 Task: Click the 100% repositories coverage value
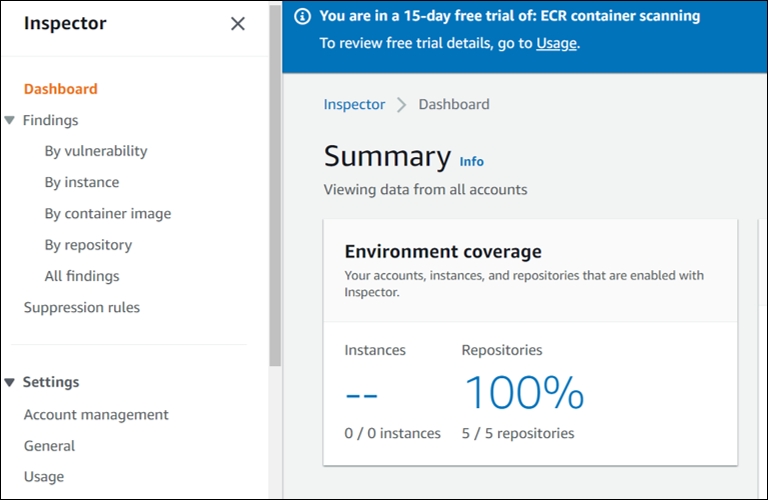click(524, 393)
